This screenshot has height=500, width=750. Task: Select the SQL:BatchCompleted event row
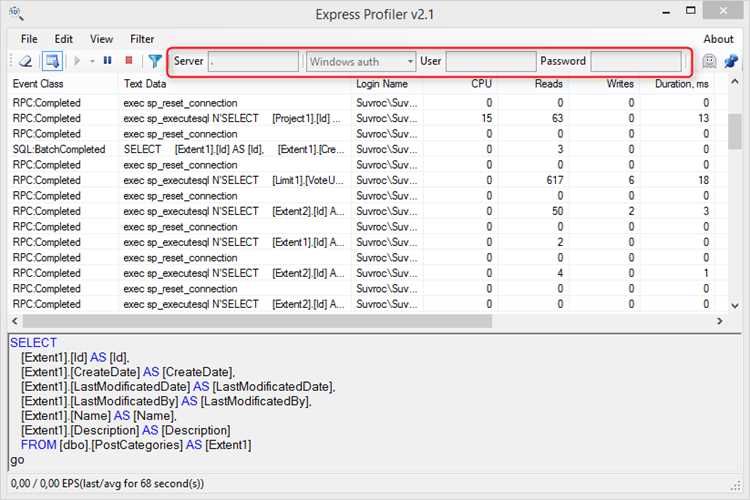click(x=368, y=149)
